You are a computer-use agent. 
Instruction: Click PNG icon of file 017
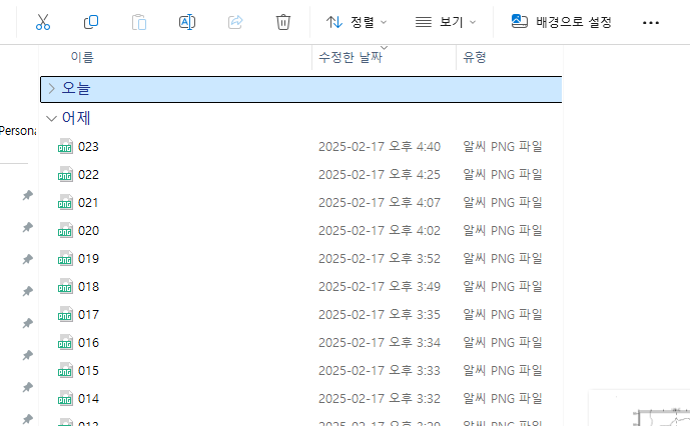tap(66, 315)
